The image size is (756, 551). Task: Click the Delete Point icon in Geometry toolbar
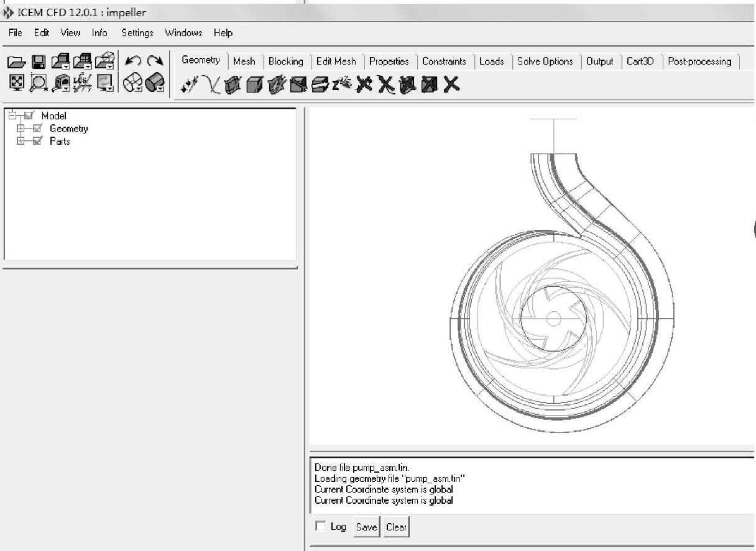click(364, 84)
